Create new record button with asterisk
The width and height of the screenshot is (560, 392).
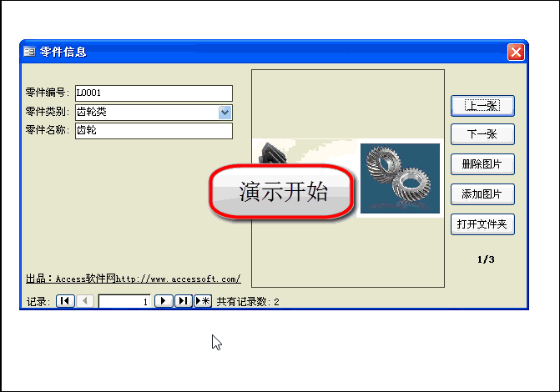point(203,301)
